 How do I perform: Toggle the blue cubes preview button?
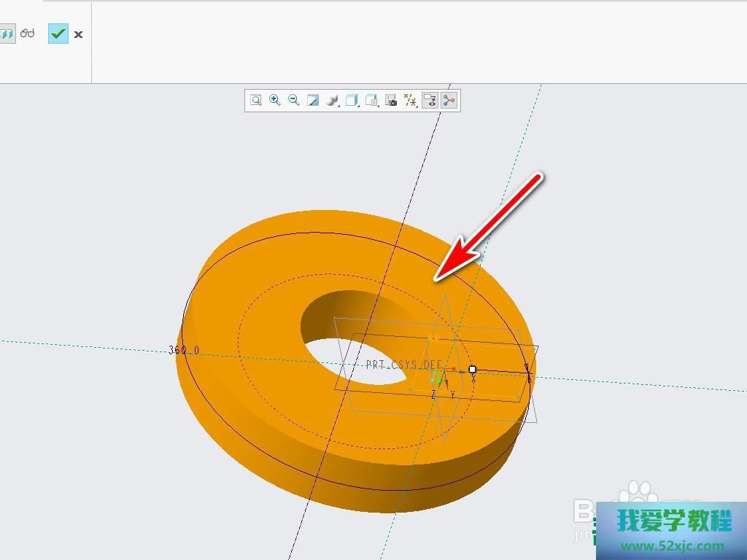pos(7,34)
